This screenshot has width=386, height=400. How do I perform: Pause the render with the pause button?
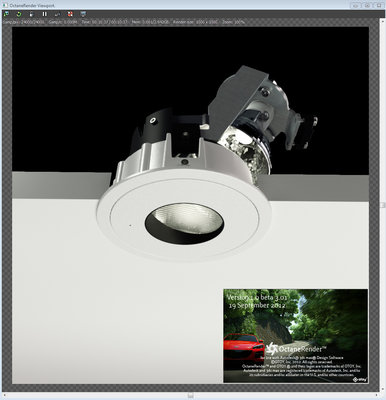coord(44,14)
